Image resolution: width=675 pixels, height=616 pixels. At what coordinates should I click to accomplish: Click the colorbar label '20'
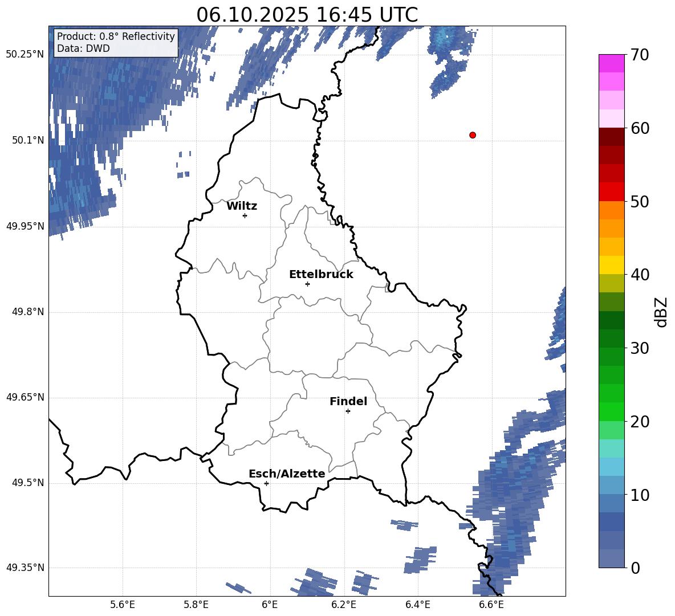pos(640,422)
